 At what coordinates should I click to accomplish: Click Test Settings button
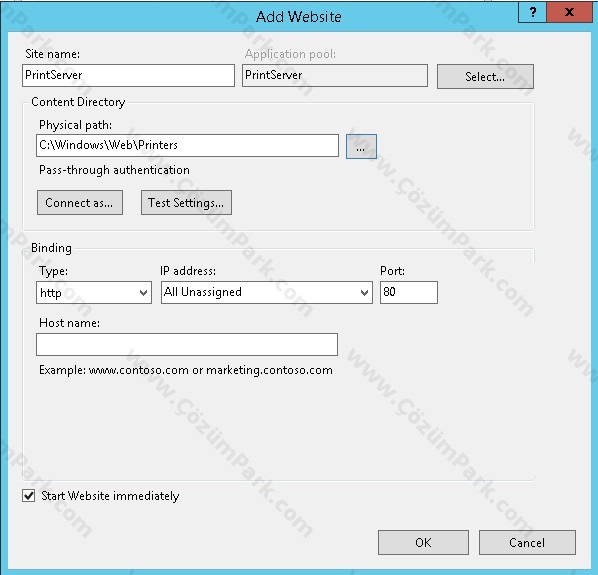coord(186,202)
